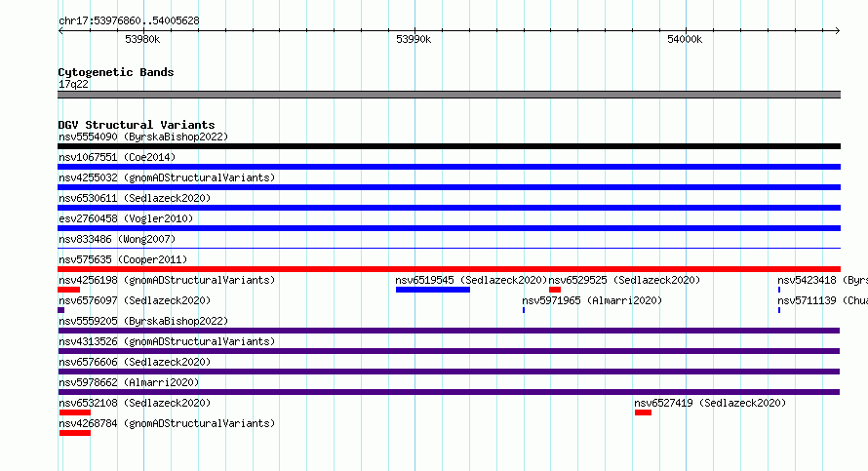Click the Cytogenetic Bands track title
The height and width of the screenshot is (471, 868).
tap(116, 72)
